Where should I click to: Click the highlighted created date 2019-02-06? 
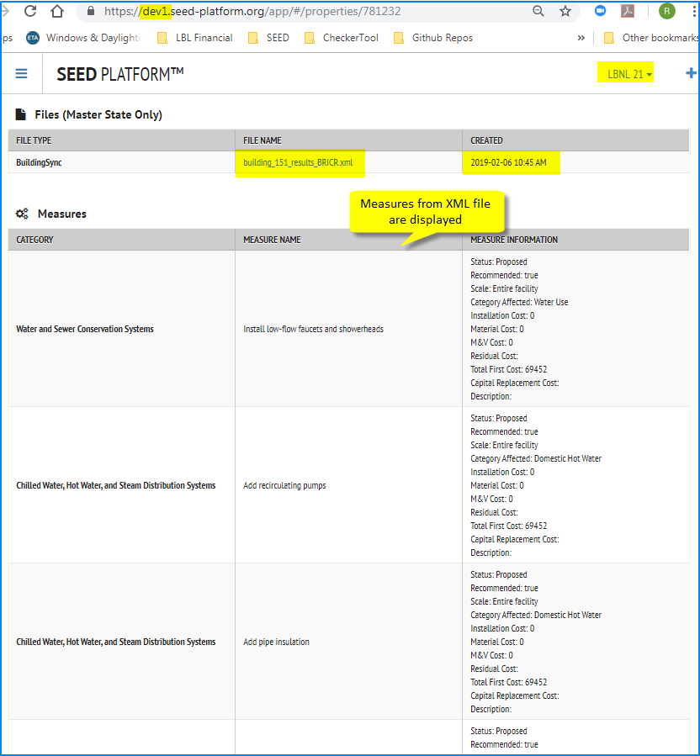click(511, 161)
